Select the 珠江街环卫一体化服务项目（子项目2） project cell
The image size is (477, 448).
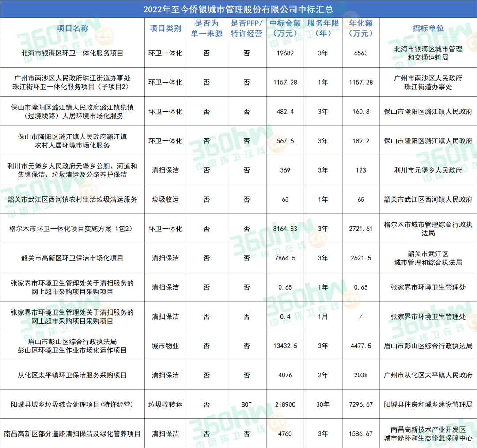click(x=72, y=83)
